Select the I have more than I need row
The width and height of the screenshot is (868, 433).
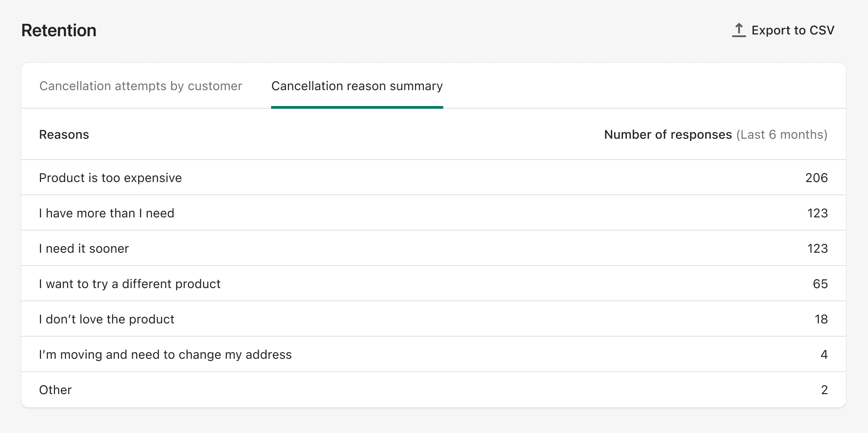[106, 213]
